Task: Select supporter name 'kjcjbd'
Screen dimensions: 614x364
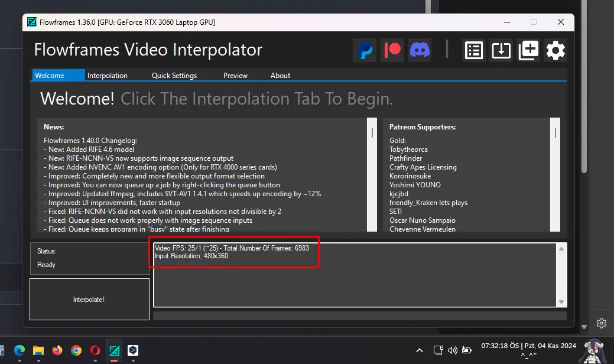Action: tap(399, 194)
